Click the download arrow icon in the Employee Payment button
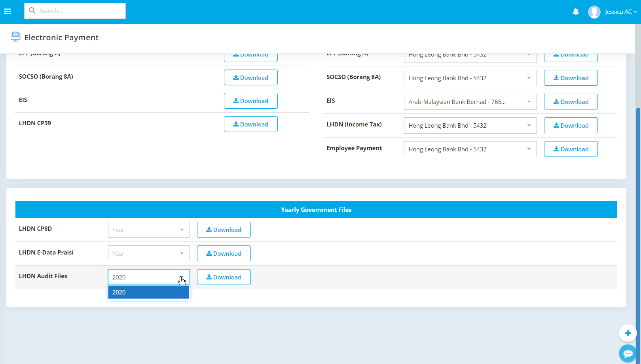This screenshot has width=641, height=364. click(556, 149)
